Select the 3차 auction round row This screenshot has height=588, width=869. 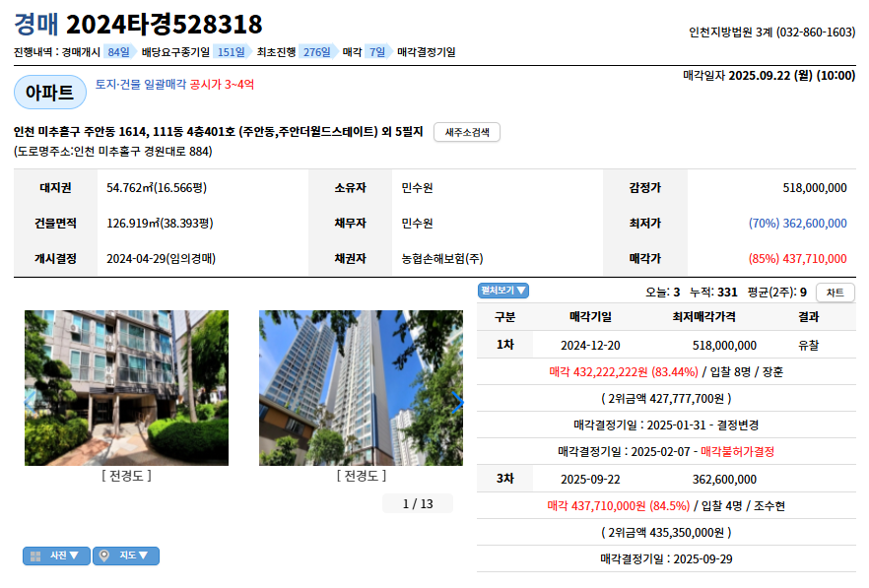(666, 479)
